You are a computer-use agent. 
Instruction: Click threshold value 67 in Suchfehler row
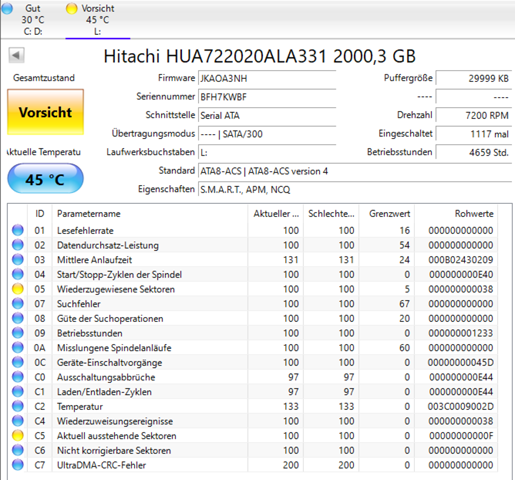click(404, 304)
